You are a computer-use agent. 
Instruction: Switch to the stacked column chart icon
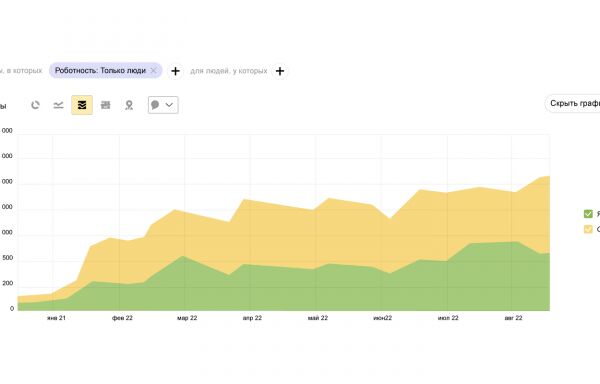105,105
